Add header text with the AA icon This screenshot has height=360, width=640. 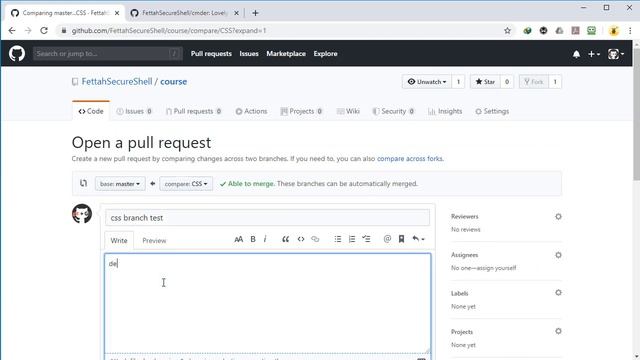239,239
